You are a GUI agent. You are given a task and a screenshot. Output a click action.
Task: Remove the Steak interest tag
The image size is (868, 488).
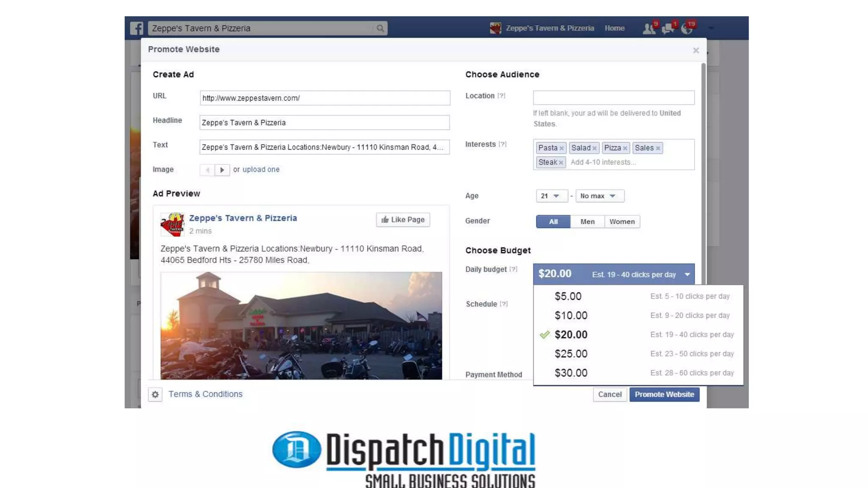[561, 163]
